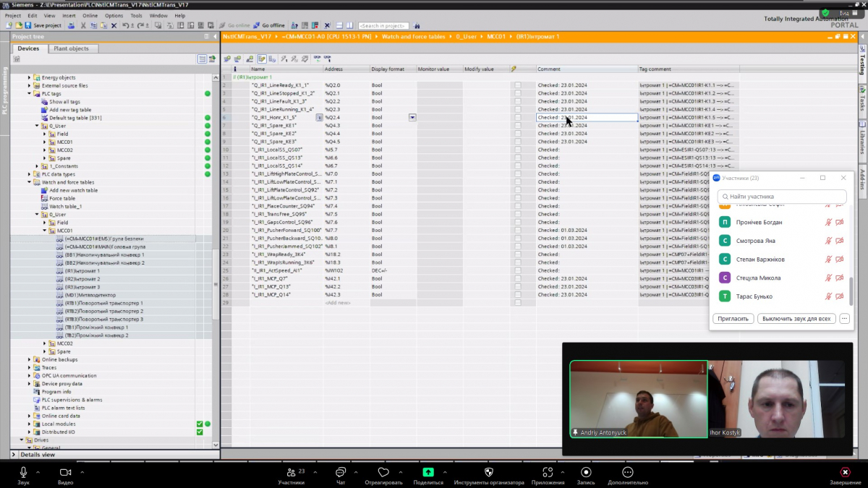Image resolution: width=868 pixels, height=488 pixels.
Task: Open the Zoom chat icon
Action: pos(340,472)
